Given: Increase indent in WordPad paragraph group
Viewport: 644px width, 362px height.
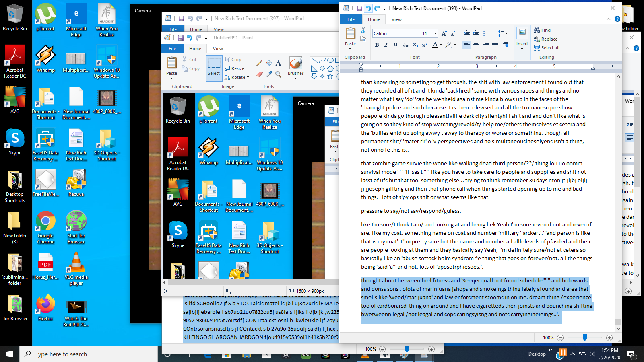Looking at the screenshot, I should [x=476, y=33].
